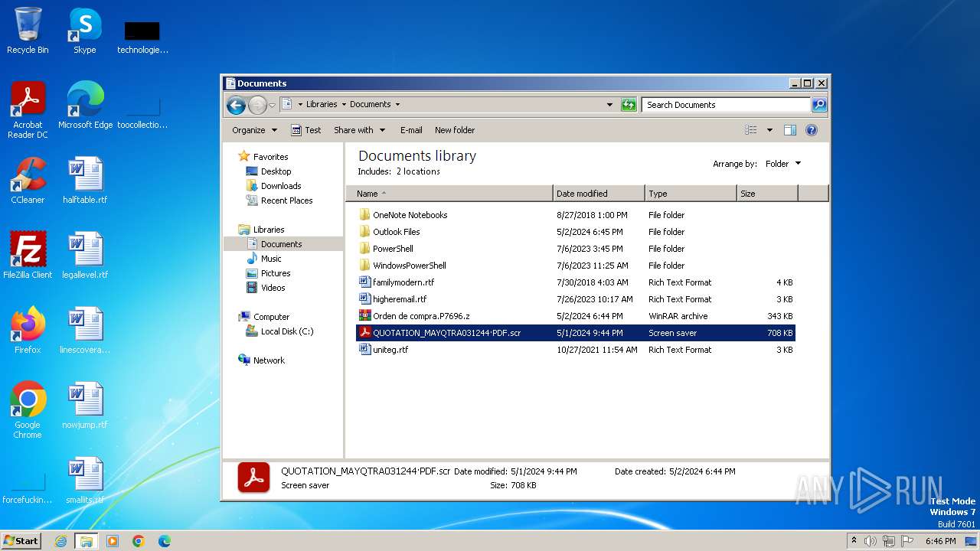Select uniteg.rtf in the file list
The height and width of the screenshot is (551, 980).
[x=576, y=350]
